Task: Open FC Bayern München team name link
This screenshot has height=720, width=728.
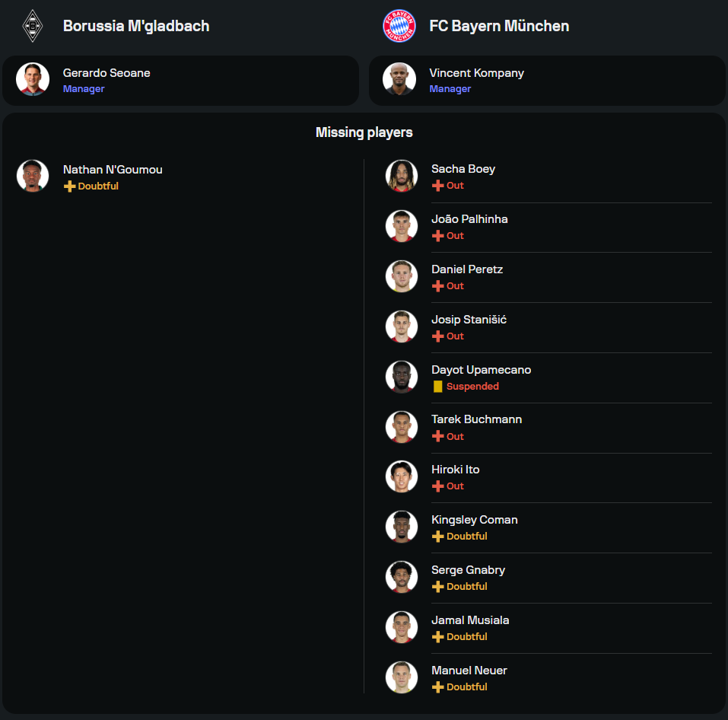Action: click(499, 26)
